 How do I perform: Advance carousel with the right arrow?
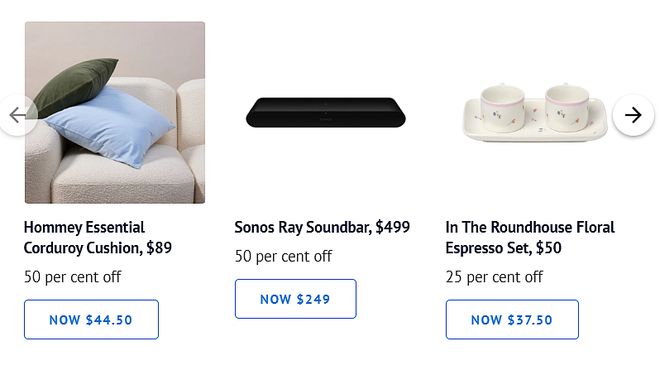[x=633, y=115]
